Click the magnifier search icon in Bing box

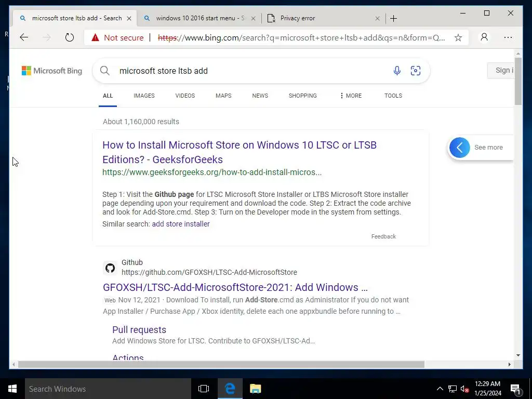pos(105,71)
